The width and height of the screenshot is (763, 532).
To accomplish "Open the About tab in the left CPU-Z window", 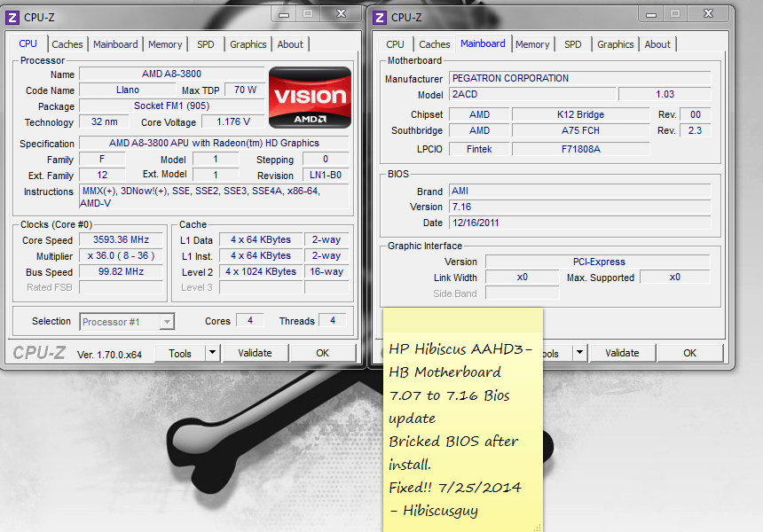I will coord(290,44).
